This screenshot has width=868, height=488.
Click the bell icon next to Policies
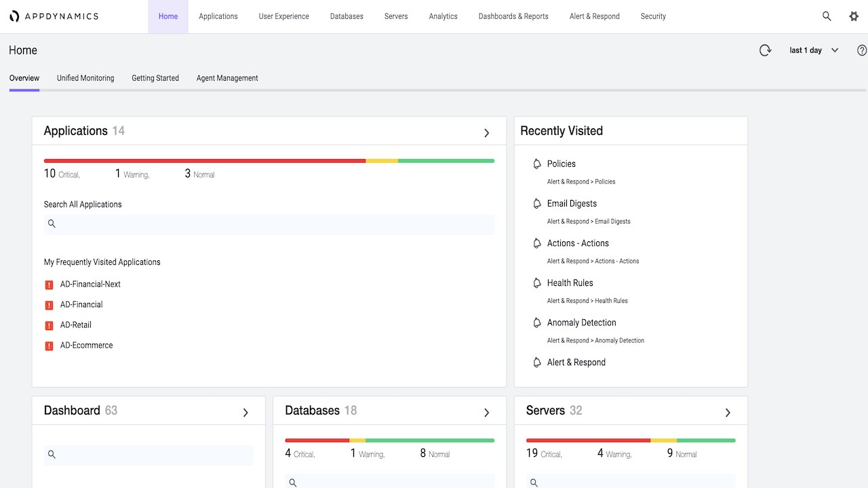click(x=537, y=164)
